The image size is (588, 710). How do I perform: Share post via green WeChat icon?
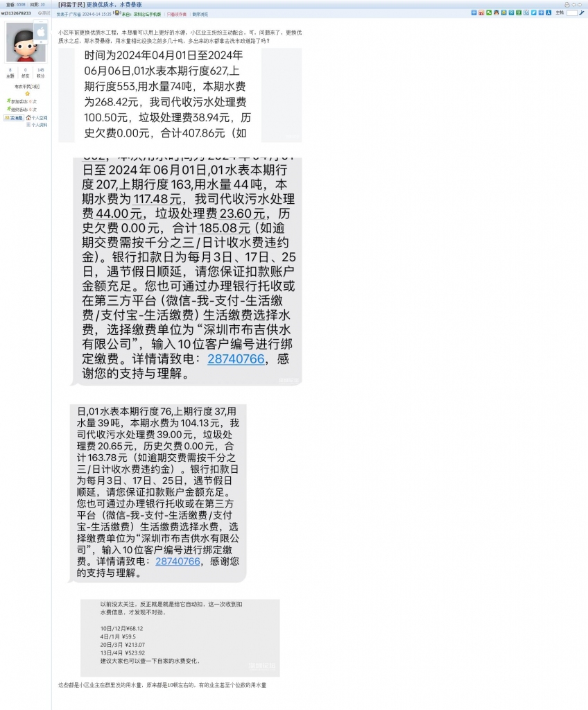(x=489, y=12)
